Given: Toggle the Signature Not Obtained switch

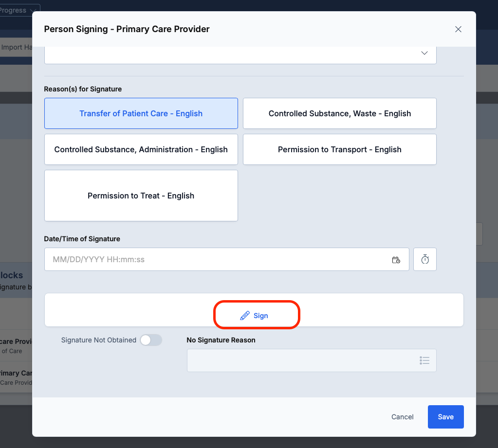Looking at the screenshot, I should click(x=150, y=340).
